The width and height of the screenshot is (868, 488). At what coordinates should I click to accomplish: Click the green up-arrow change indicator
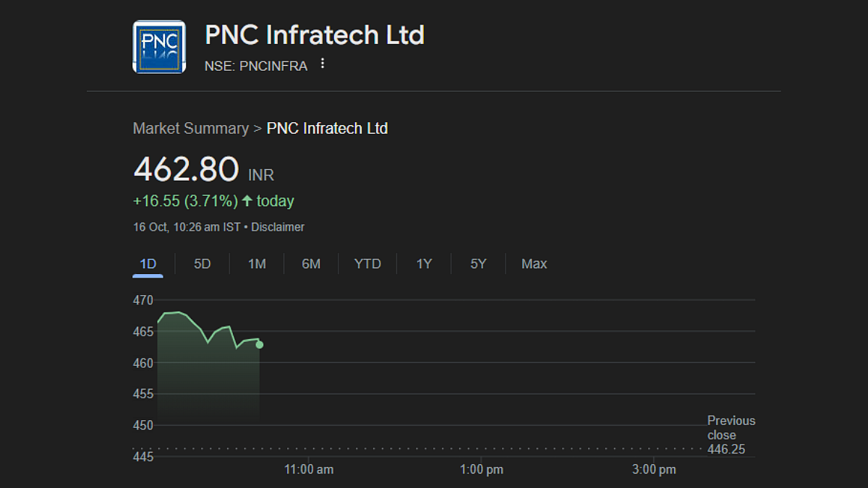click(247, 201)
